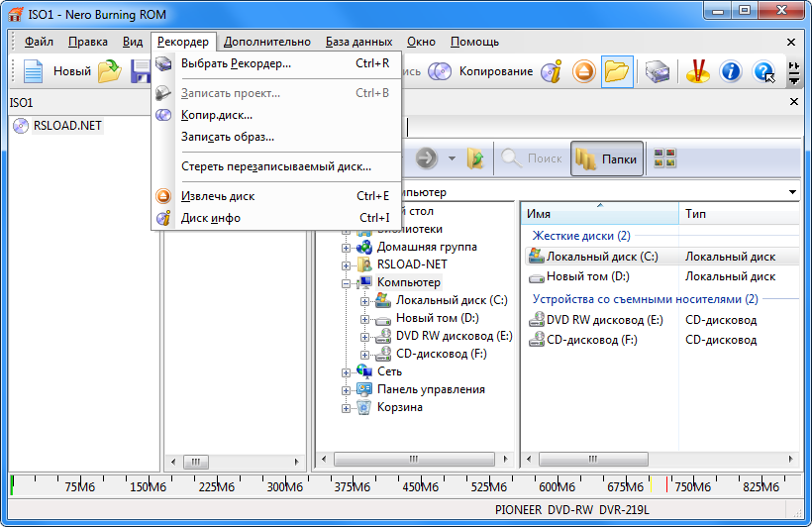
Task: Click the Новый toolbar button label
Action: 72,71
